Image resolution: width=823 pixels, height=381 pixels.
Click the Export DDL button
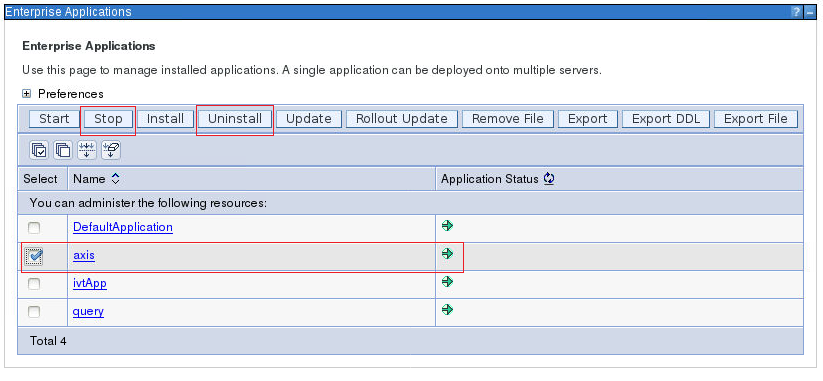click(666, 119)
